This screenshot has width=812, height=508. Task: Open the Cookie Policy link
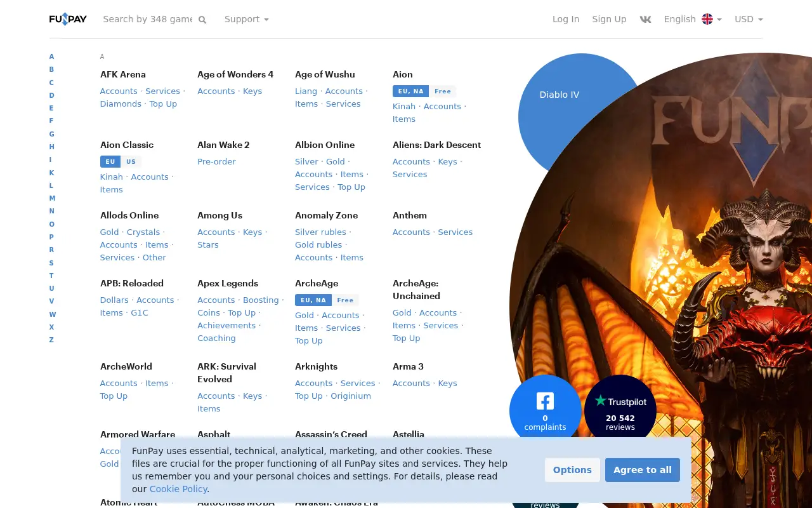click(178, 489)
